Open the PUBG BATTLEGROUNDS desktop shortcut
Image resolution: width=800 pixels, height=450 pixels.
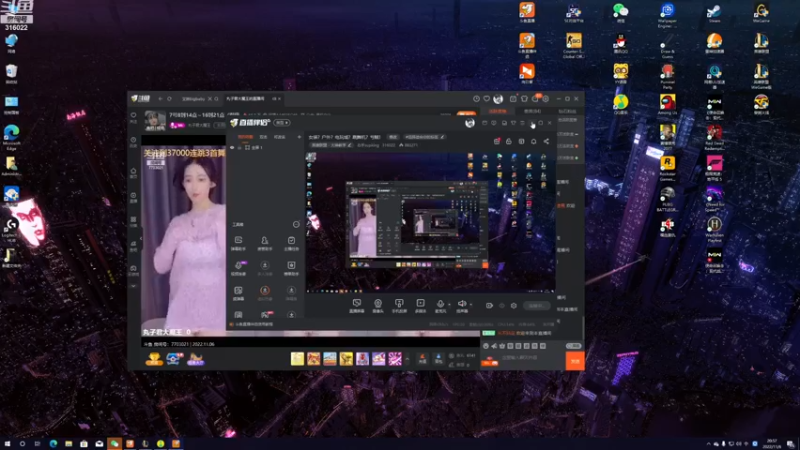tap(667, 198)
